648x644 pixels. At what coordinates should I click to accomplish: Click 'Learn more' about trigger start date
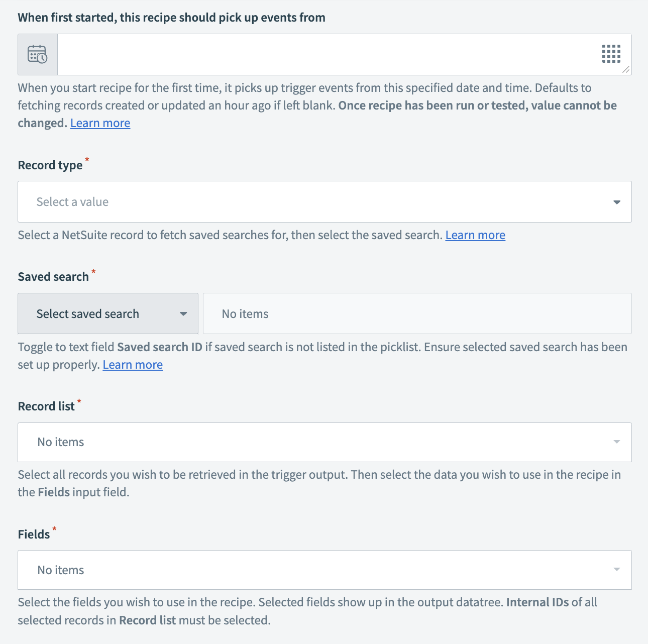click(x=100, y=123)
